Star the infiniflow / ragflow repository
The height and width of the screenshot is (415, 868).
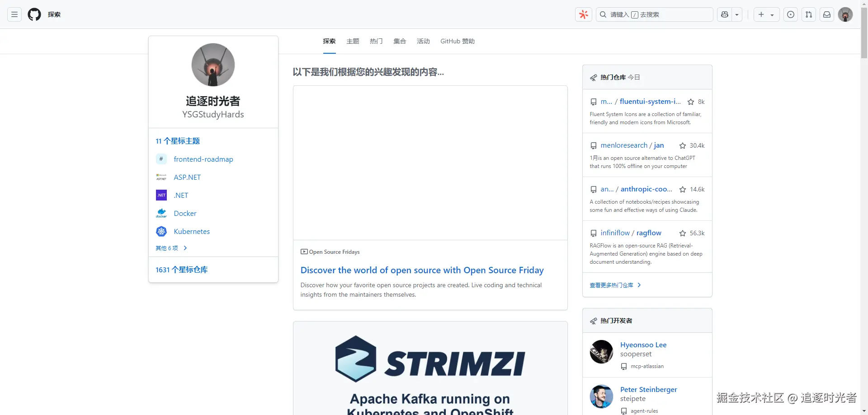coord(683,233)
